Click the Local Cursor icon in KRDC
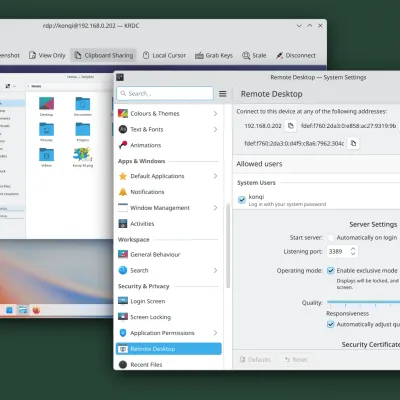The width and height of the screenshot is (400, 400). click(146, 55)
